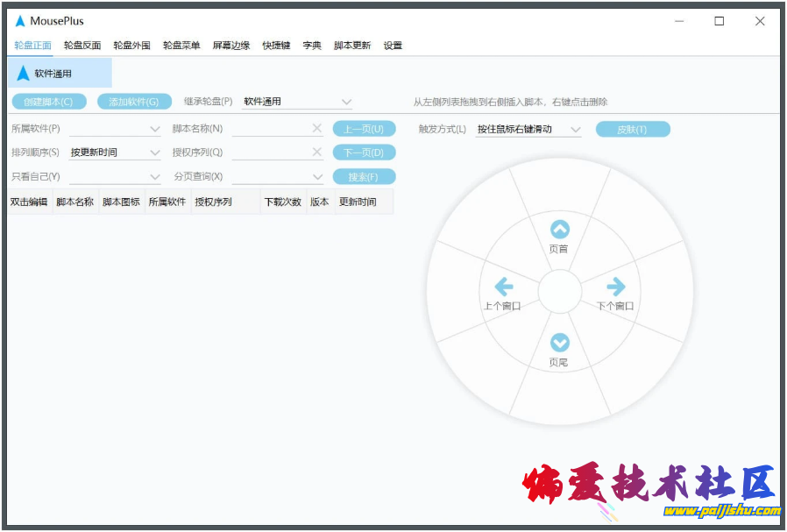Click the 上个窗口 left-arrow wheel icon

coord(503,287)
